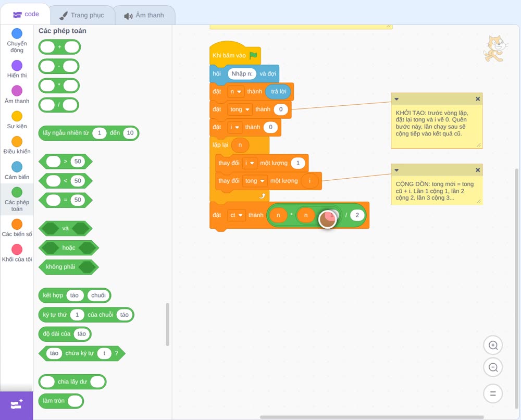The height and width of the screenshot is (420, 521).
Task: Switch to the Trang phục tab
Action: 82,15
